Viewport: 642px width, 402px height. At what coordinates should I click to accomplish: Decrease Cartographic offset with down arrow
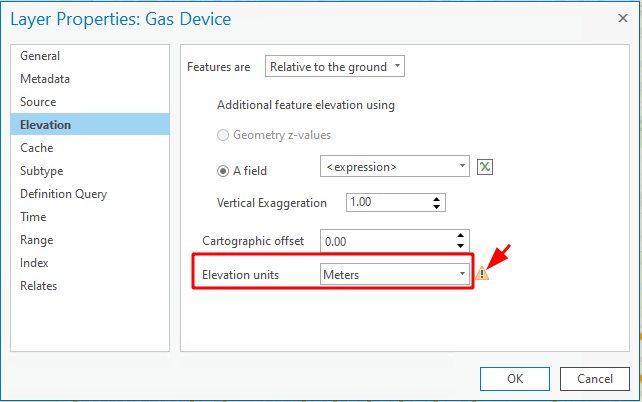[x=461, y=246]
